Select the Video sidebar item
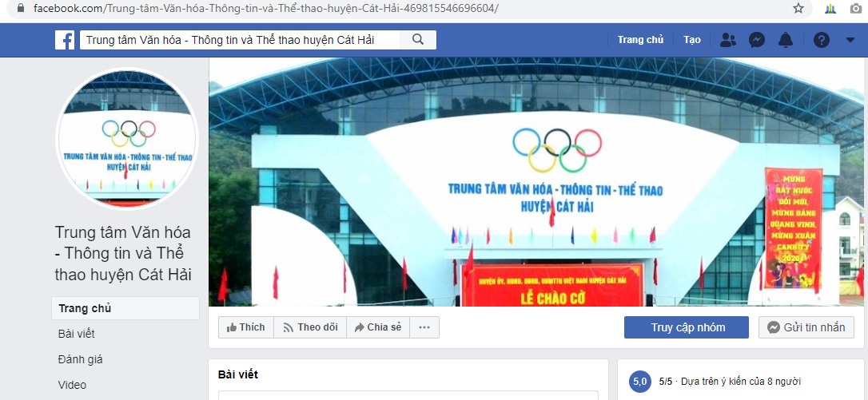The width and height of the screenshot is (868, 400). [x=72, y=385]
